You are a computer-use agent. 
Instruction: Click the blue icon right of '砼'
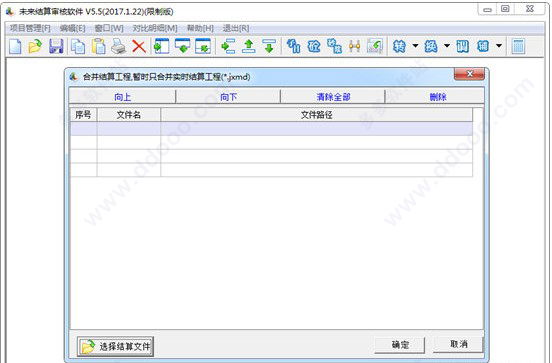(x=334, y=46)
